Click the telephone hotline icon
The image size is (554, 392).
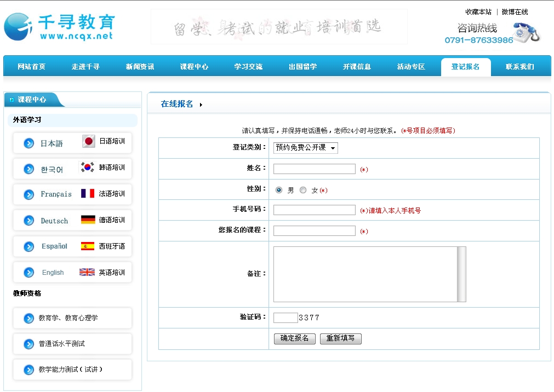coord(527,32)
